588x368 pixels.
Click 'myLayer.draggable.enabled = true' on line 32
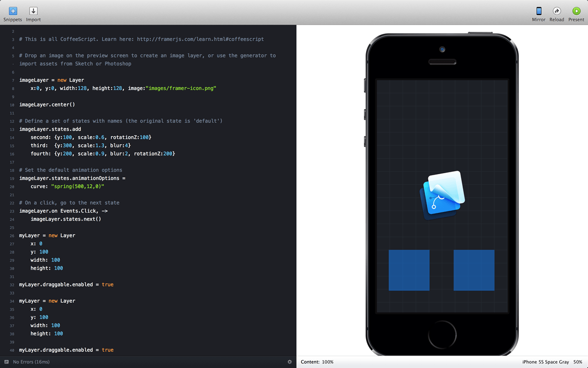66,285
